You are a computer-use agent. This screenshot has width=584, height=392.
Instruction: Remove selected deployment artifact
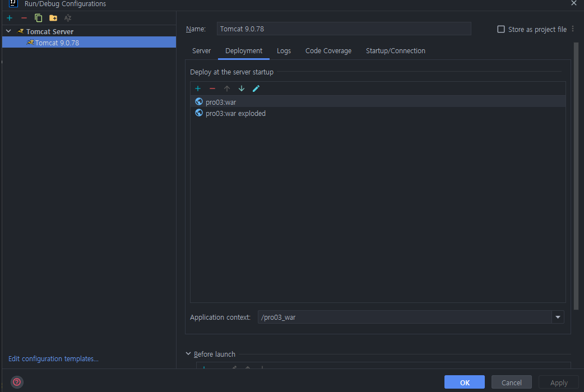point(212,88)
